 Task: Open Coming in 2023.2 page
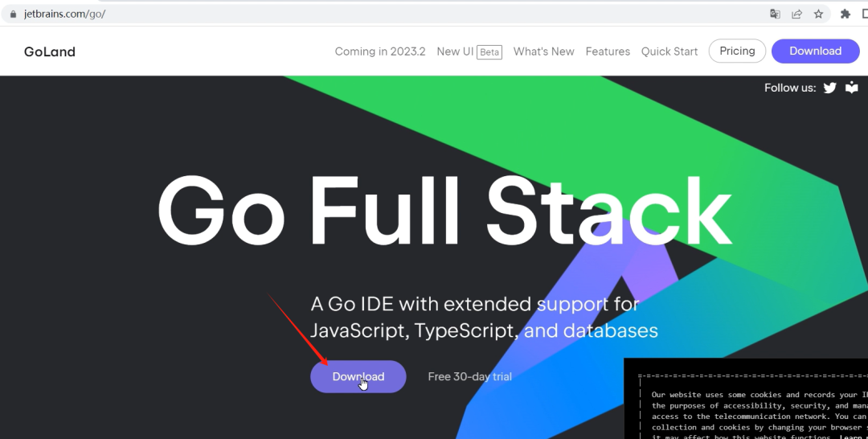[379, 51]
